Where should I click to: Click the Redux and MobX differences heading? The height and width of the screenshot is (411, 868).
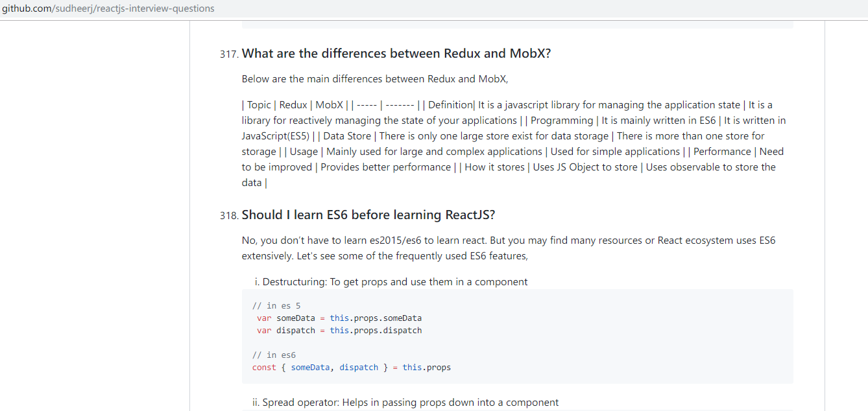click(x=396, y=54)
